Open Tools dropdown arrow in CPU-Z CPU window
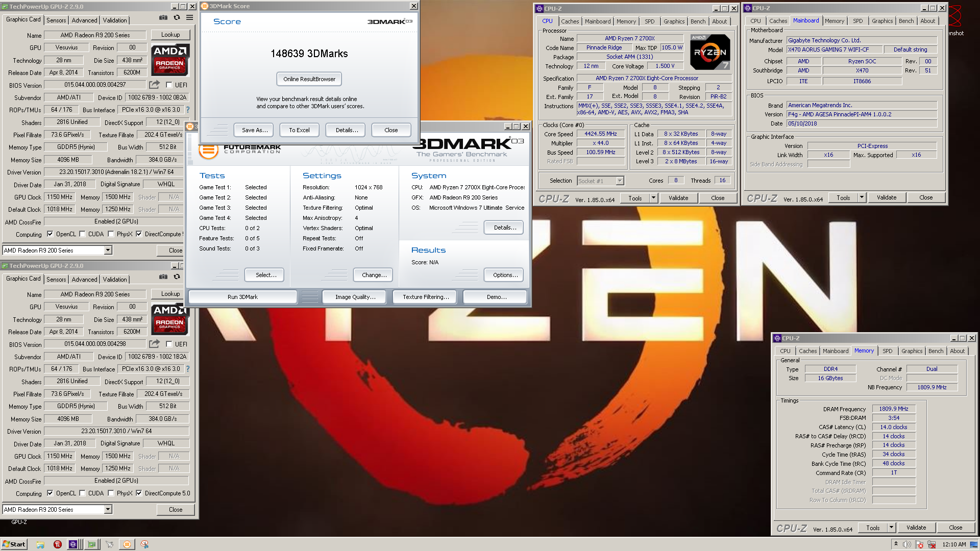Image resolution: width=980 pixels, height=551 pixels. 653,198
